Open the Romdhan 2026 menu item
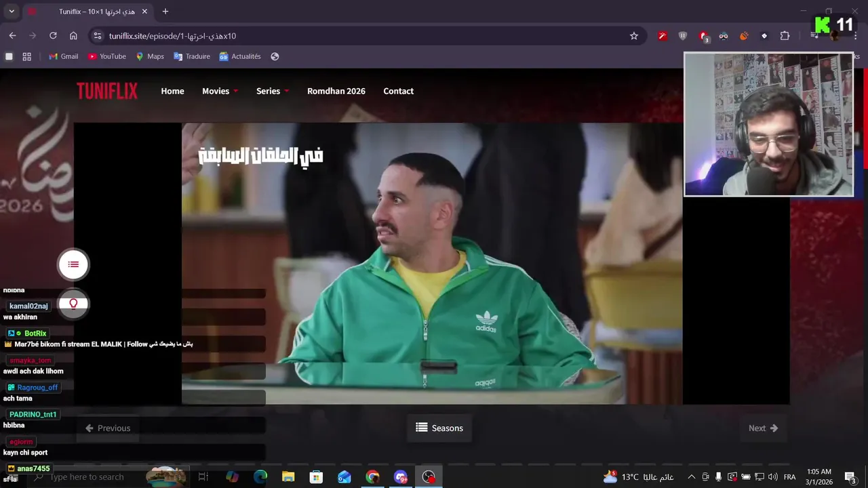Viewport: 868px width, 488px height. coord(336,91)
